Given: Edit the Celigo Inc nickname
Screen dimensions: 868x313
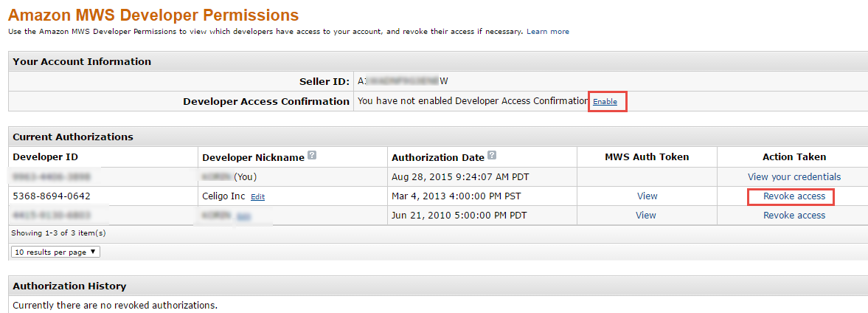Looking at the screenshot, I should [257, 197].
